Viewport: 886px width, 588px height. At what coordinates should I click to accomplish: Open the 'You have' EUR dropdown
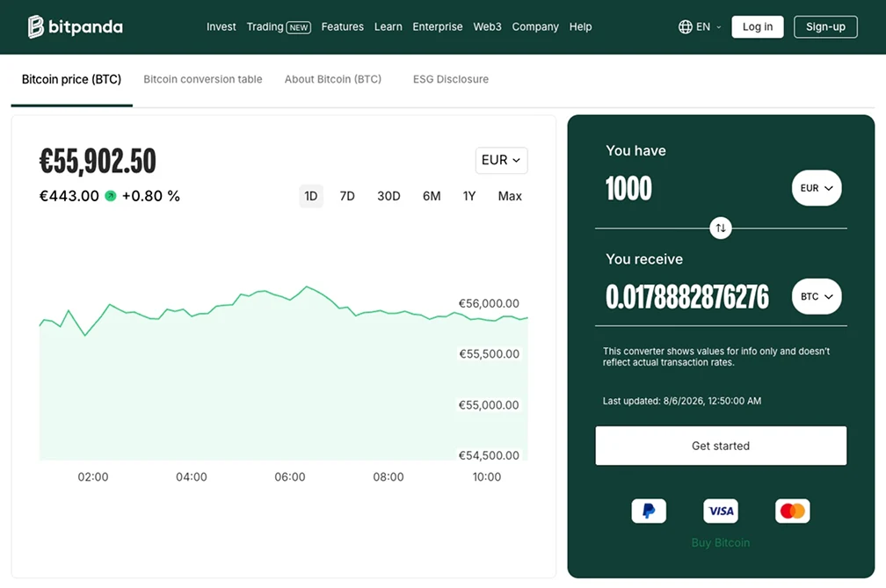tap(817, 188)
